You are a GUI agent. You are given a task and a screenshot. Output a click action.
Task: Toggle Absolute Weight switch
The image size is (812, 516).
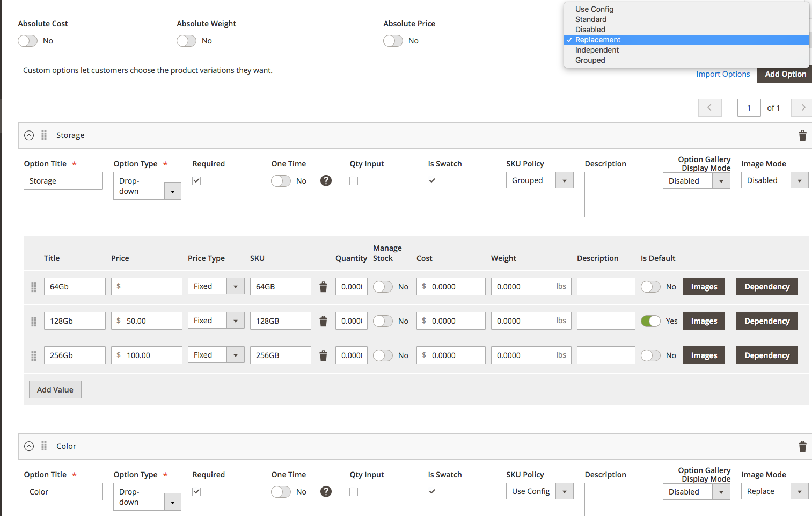tap(186, 41)
